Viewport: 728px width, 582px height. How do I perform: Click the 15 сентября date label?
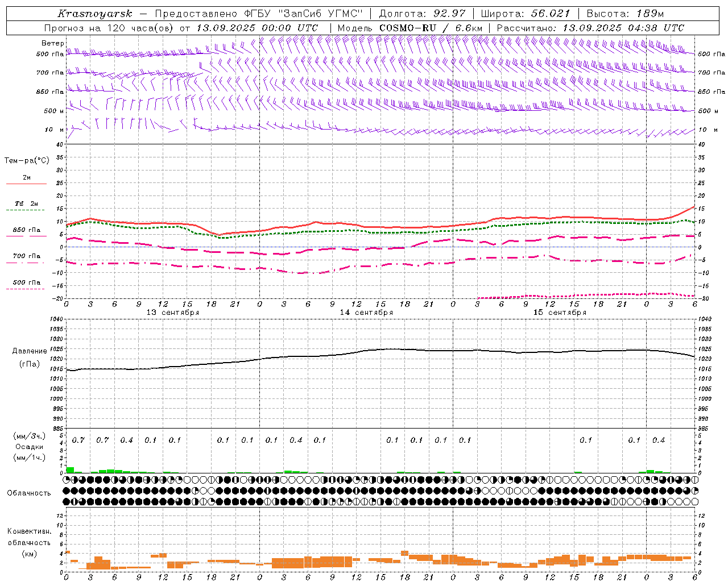pos(560,313)
